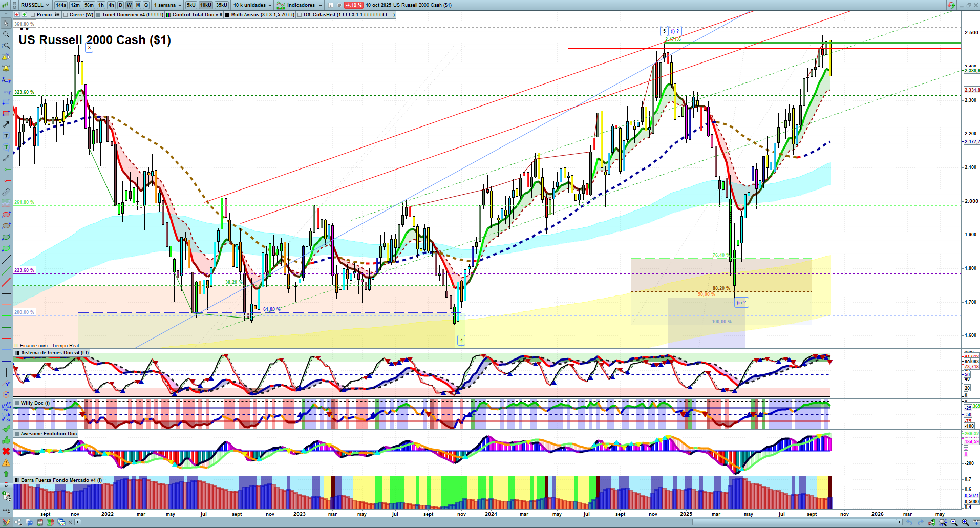Click the info icon in the top toolbar
Viewport: 980px width, 528px height.
point(331,5)
